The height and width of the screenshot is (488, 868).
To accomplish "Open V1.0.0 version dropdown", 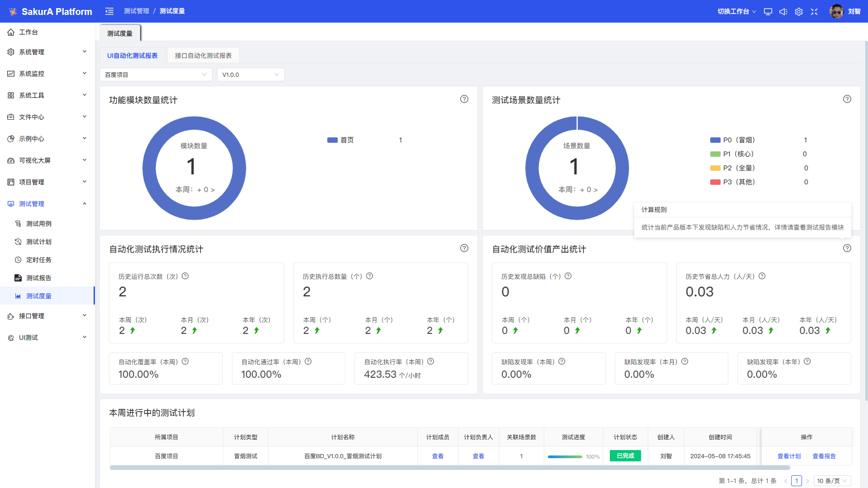I will [251, 75].
